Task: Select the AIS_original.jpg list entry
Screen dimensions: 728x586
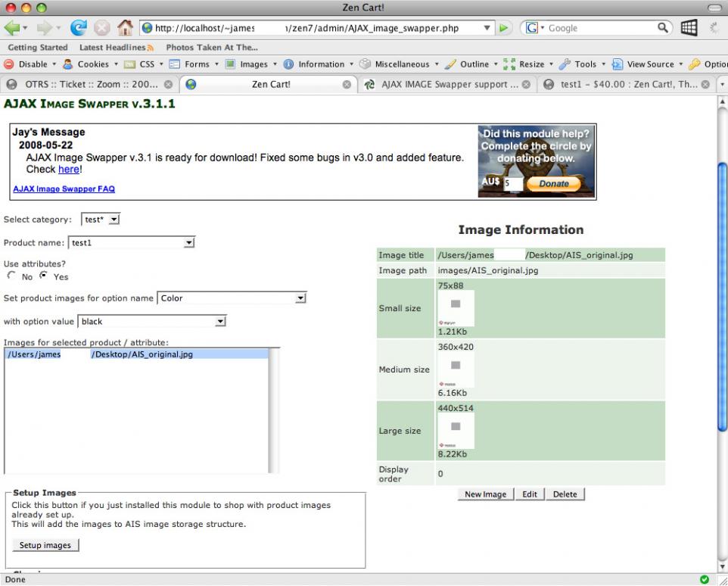Action: tap(136, 354)
